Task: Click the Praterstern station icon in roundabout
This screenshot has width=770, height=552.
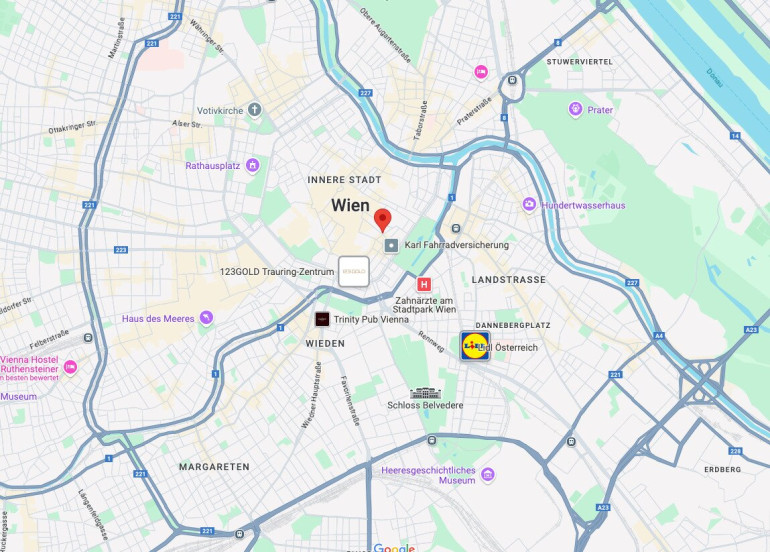Action: (x=512, y=80)
